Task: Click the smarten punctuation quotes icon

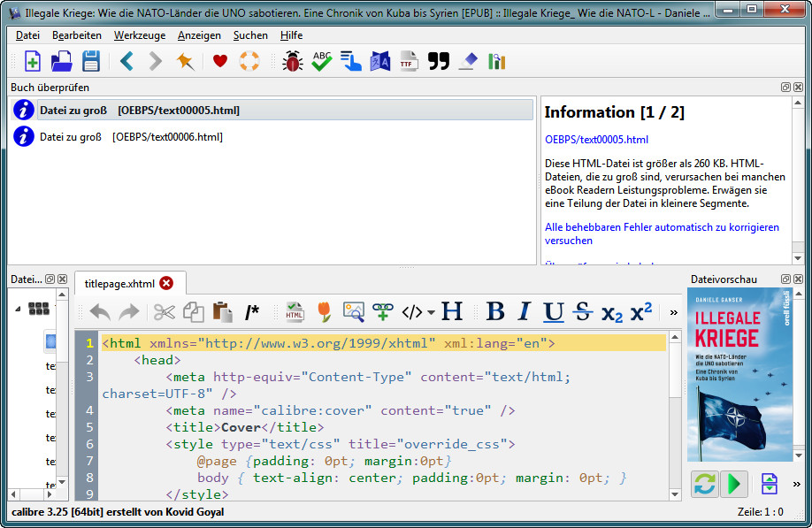Action: coord(438,61)
